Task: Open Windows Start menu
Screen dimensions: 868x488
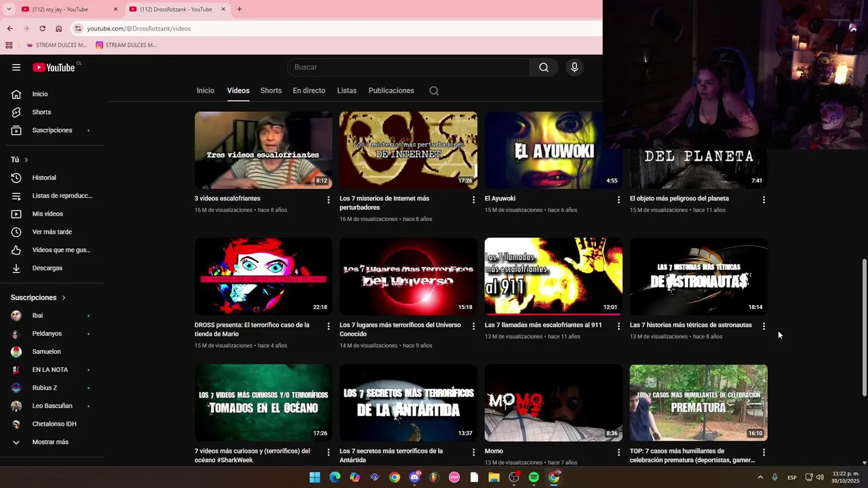Action: [x=315, y=477]
